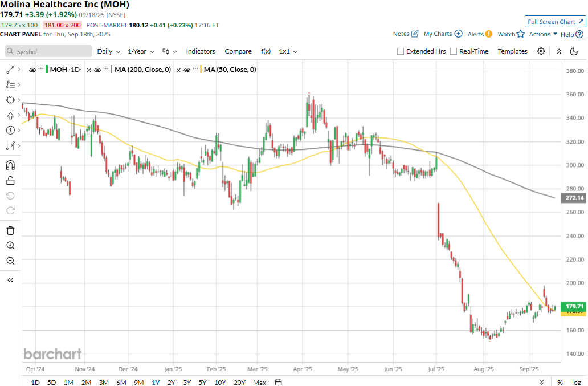Open MOH series options ellipsis
The width and height of the screenshot is (588, 386).
41,69
